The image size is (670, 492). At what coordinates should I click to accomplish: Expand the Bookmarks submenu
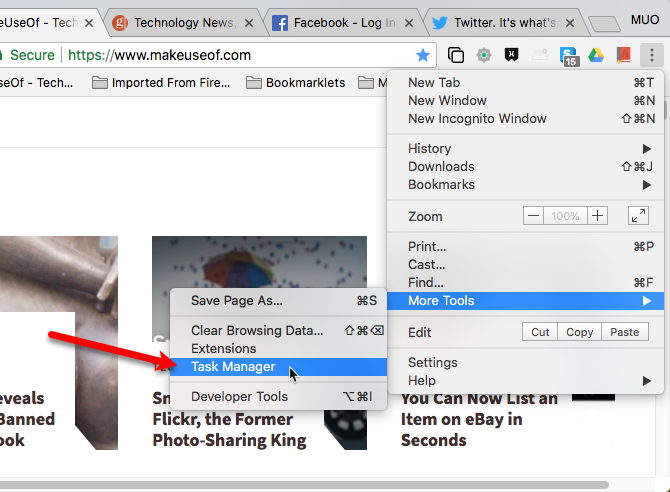point(526,184)
